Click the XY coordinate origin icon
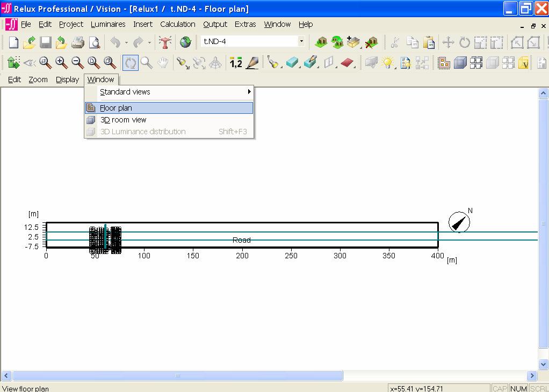 (x=13, y=63)
